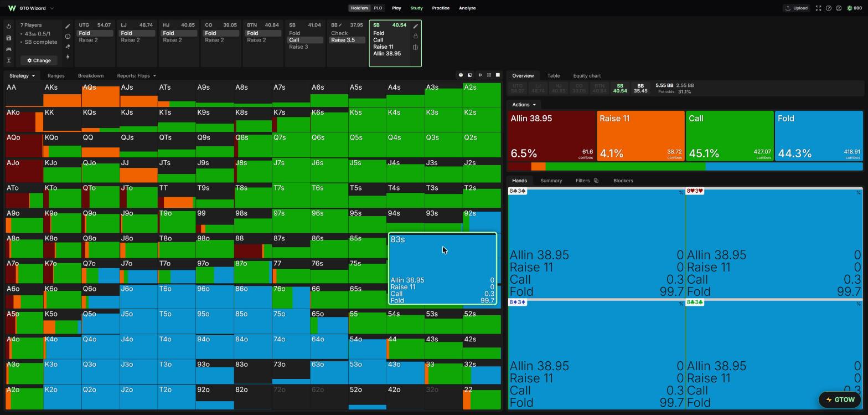The image size is (868, 415).
Task: Click the dark red Allin 38.95 action block
Action: (551, 136)
